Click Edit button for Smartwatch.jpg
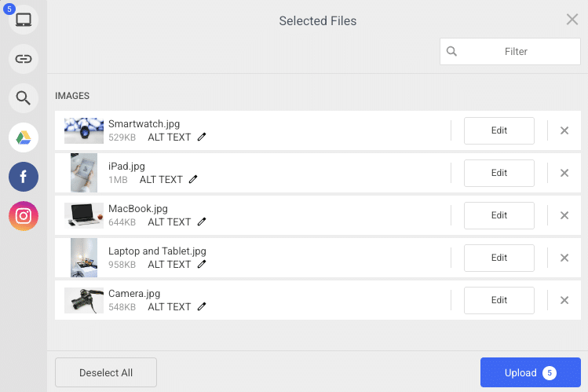The width and height of the screenshot is (588, 392). pyautogui.click(x=499, y=130)
